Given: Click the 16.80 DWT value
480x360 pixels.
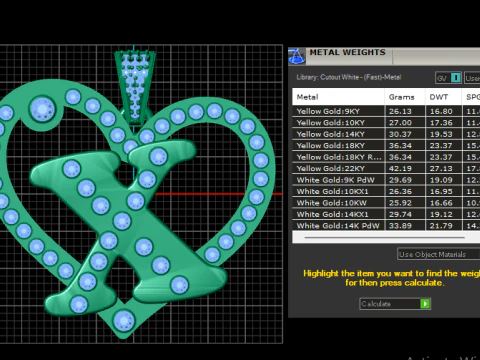Looking at the screenshot, I should click(x=441, y=111).
